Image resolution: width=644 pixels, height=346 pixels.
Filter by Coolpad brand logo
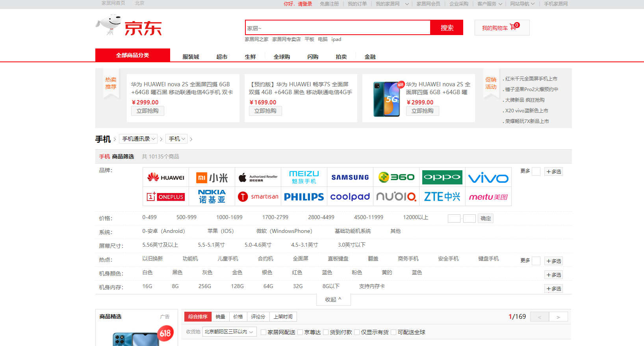coord(350,197)
